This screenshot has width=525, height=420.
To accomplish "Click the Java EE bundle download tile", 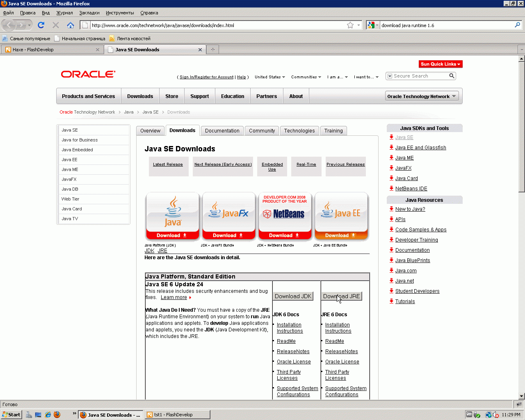I will (x=341, y=216).
